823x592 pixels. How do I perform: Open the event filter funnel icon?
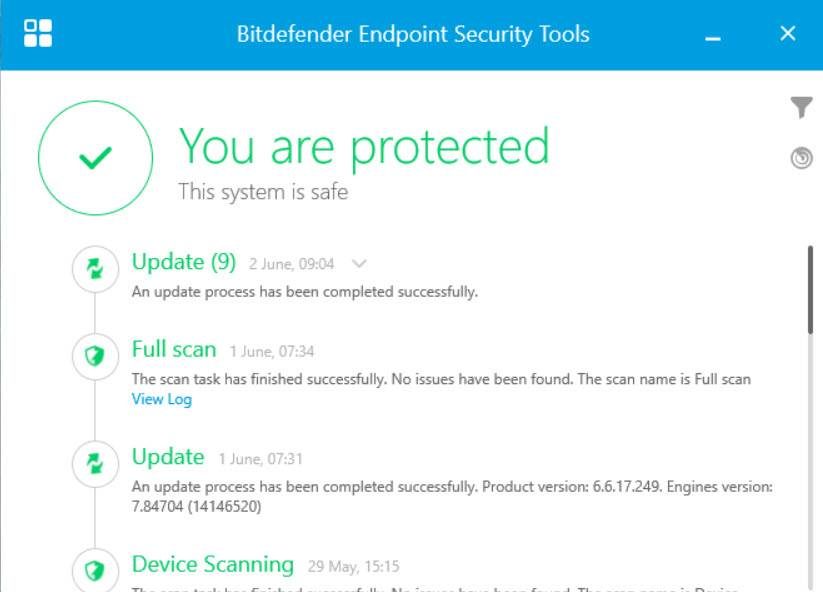[x=801, y=107]
